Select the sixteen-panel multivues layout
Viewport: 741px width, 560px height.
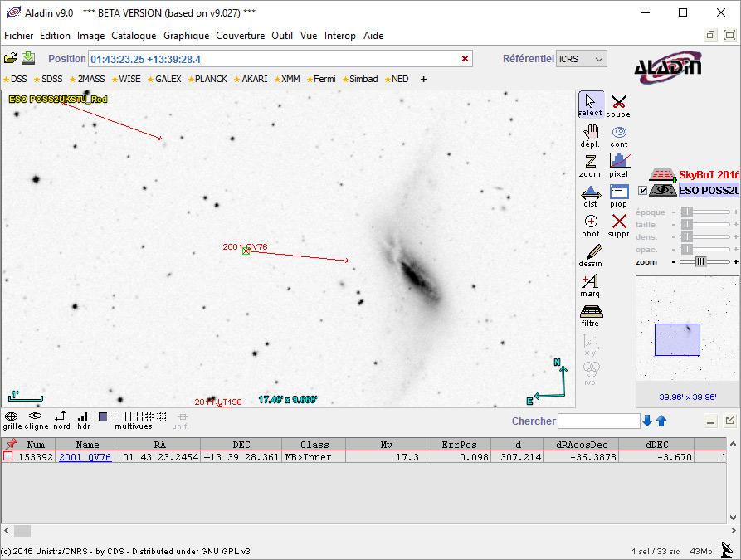coord(162,416)
